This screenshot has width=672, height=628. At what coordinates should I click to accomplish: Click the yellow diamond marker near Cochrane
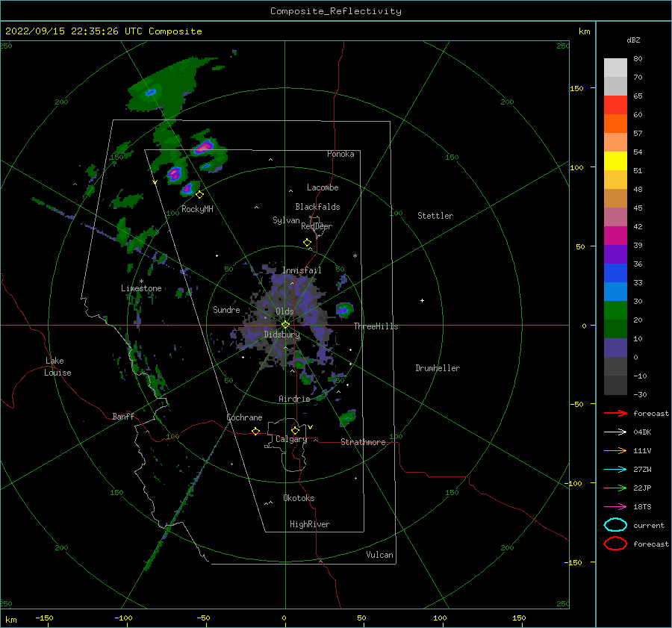pos(255,432)
